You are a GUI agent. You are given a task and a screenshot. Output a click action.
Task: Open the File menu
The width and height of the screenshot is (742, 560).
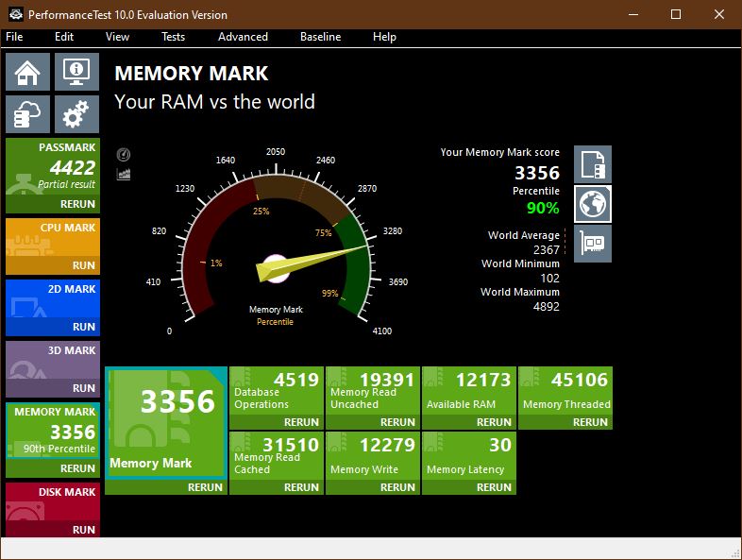tap(14, 37)
